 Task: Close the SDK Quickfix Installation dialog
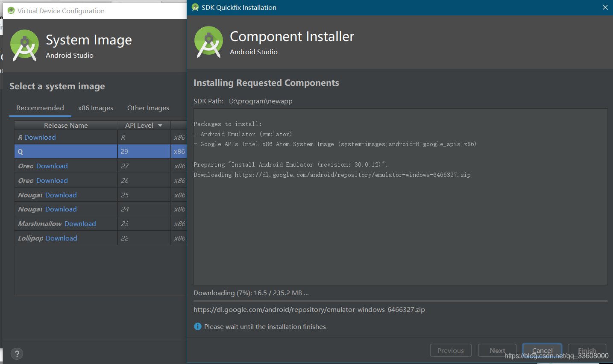[x=605, y=7]
